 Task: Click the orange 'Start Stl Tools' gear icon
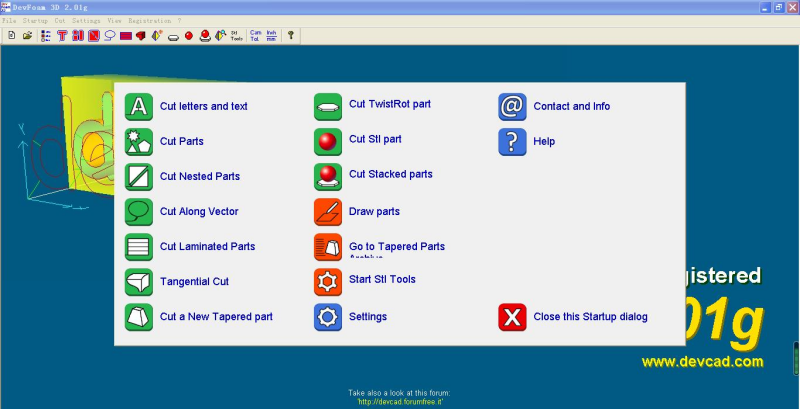click(x=328, y=282)
